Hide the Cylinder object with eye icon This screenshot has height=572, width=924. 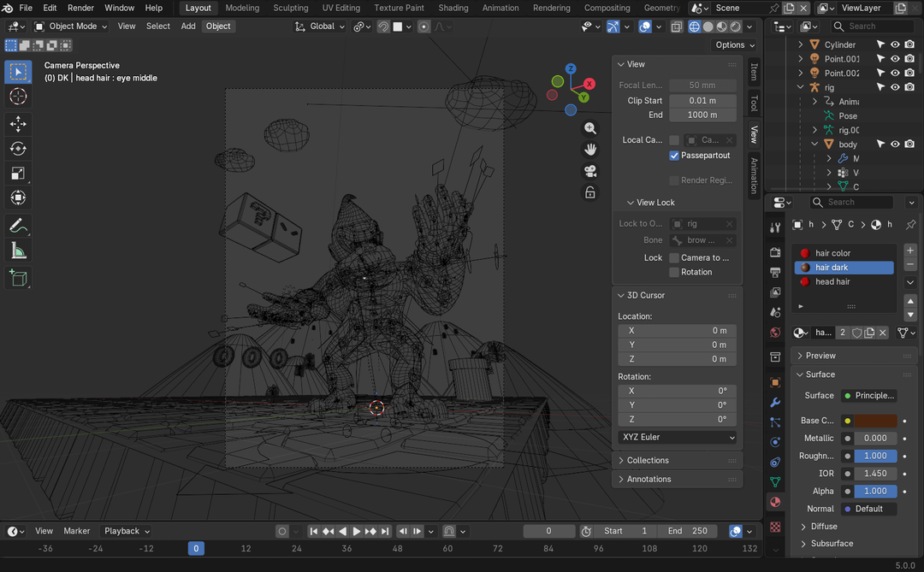click(x=895, y=44)
